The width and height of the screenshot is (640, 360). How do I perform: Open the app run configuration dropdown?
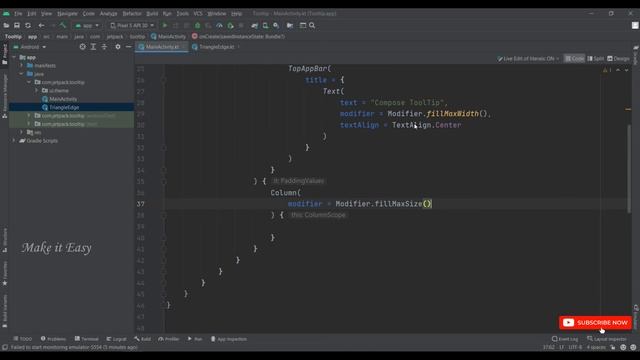(87, 25)
